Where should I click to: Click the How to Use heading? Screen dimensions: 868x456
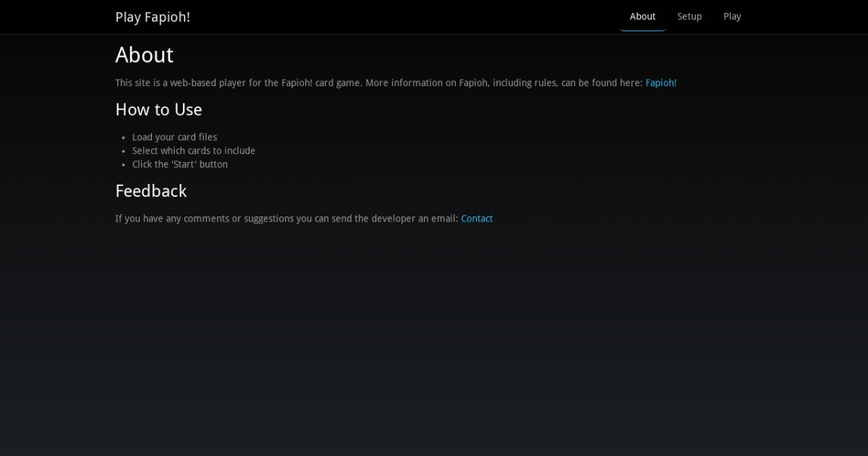158,110
